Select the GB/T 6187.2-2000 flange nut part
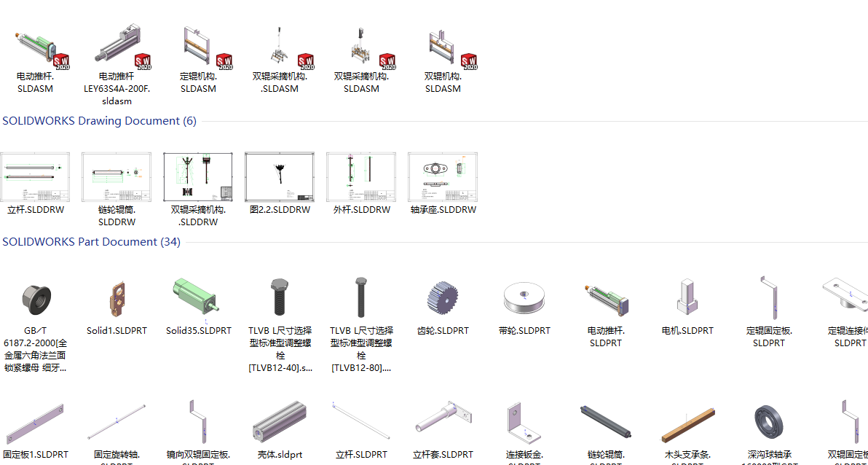The image size is (868, 465). pos(36,300)
